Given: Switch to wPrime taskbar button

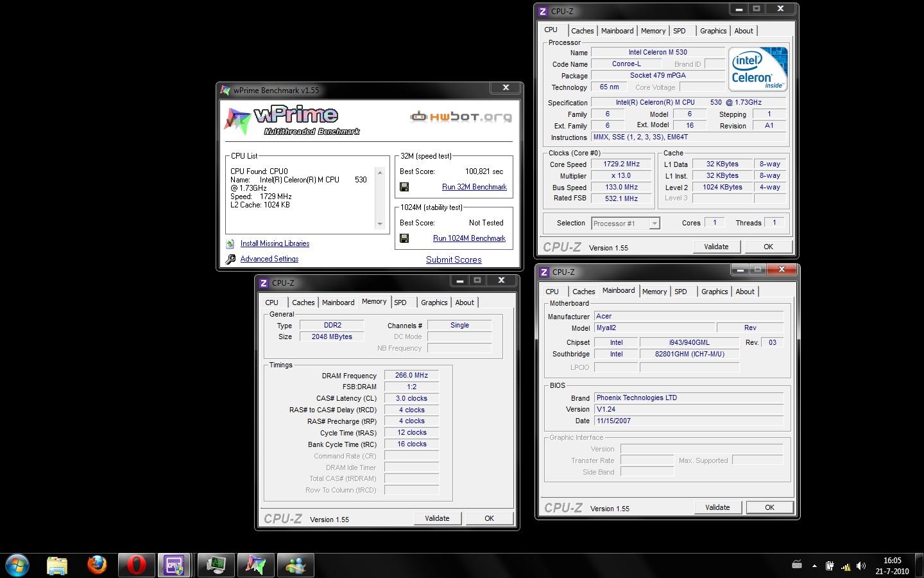Looking at the screenshot, I should coord(255,565).
